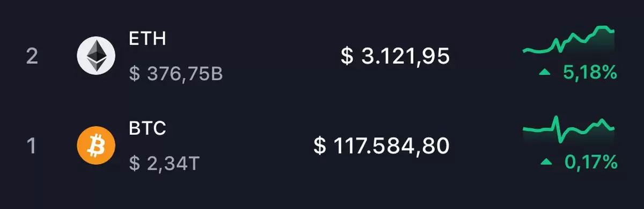This screenshot has width=644, height=209.
Task: Click the Ethereum coin logo icon
Action: point(96,55)
